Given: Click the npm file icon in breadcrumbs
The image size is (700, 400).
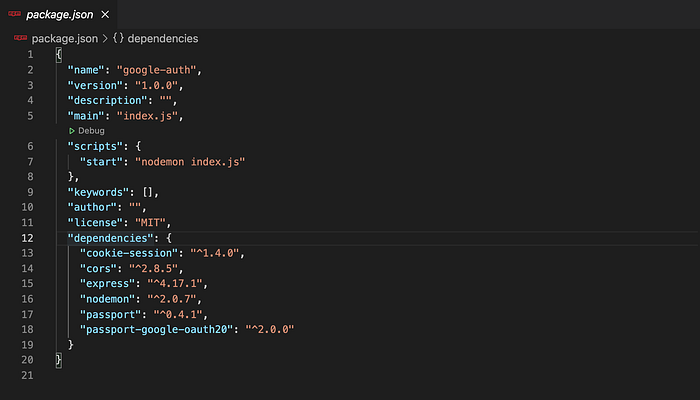Looking at the screenshot, I should [x=20, y=38].
